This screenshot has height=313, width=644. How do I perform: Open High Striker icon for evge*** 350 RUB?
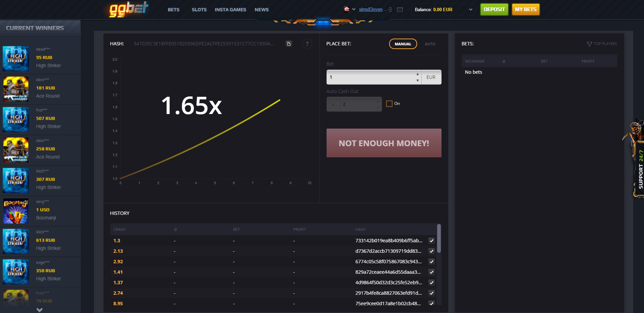point(16,272)
